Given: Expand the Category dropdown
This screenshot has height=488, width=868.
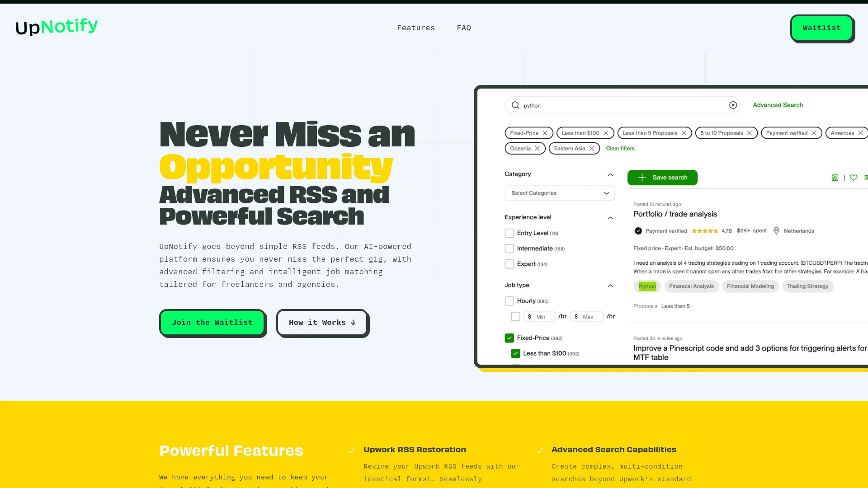Looking at the screenshot, I should pos(559,192).
